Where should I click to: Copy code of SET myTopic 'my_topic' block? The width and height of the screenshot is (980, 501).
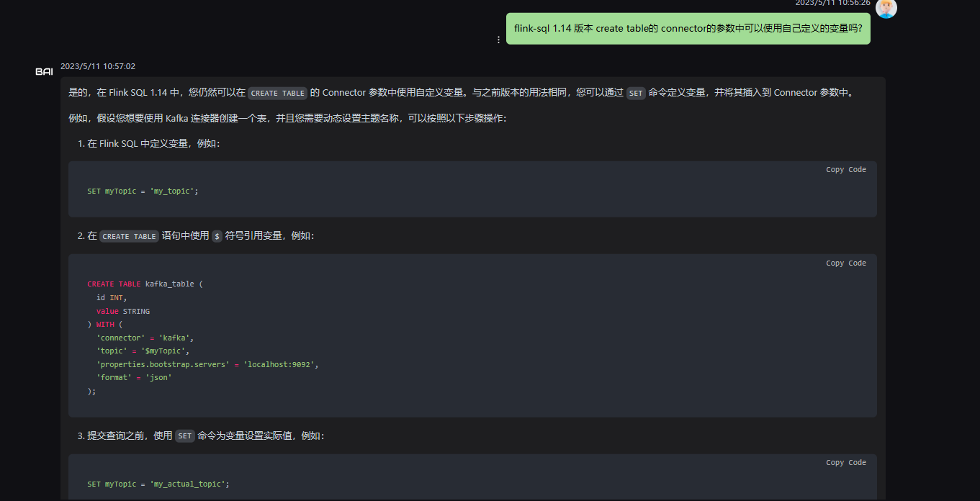(846, 170)
